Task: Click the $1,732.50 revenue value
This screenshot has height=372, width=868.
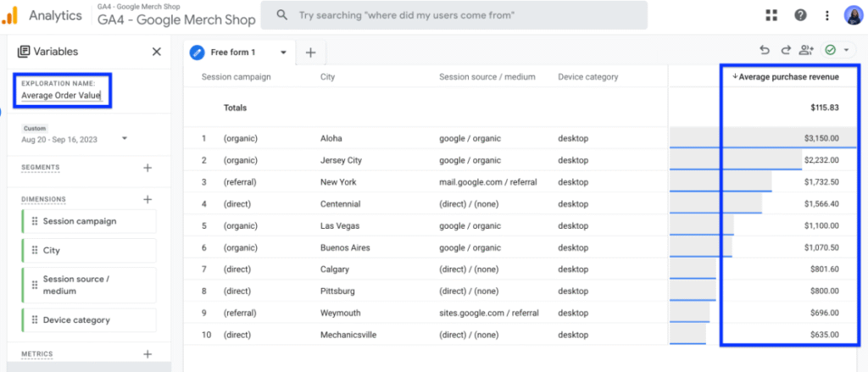Action: [821, 181]
